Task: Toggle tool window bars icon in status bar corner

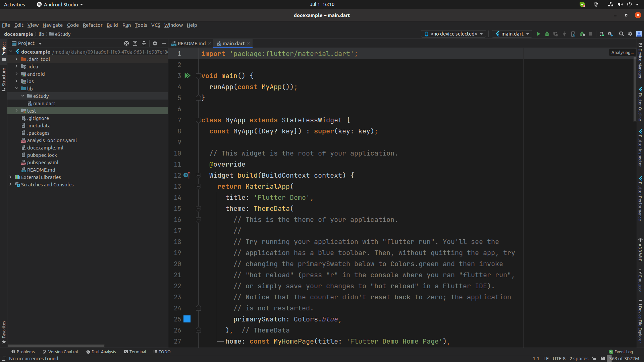Action: pos(4,359)
